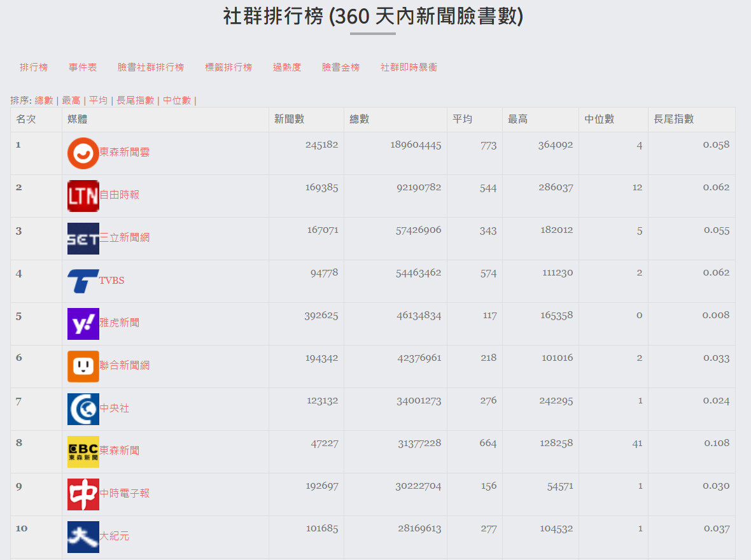Select the total value 28169613
The image size is (751, 560).
click(419, 528)
